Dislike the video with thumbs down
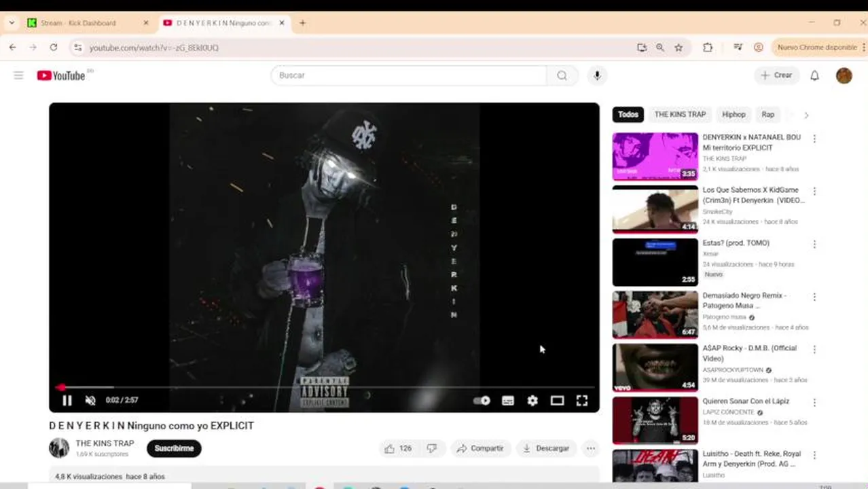868x489 pixels. coord(431,448)
